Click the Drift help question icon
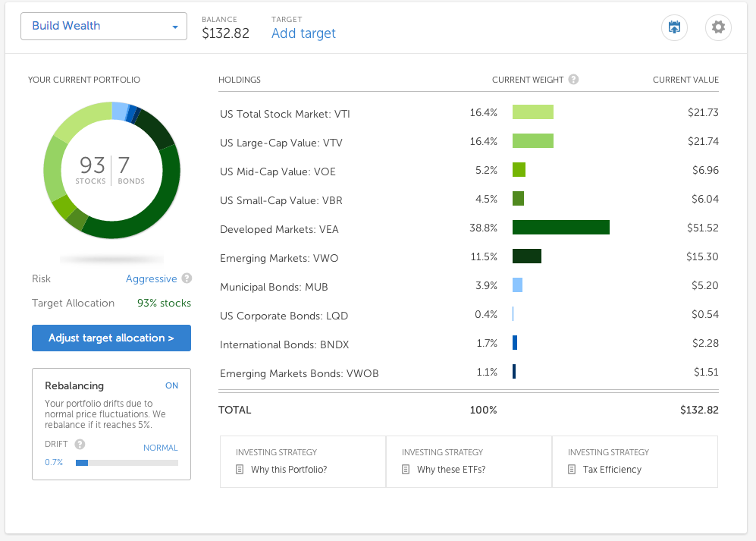Image resolution: width=756 pixels, height=541 pixels. 80,444
